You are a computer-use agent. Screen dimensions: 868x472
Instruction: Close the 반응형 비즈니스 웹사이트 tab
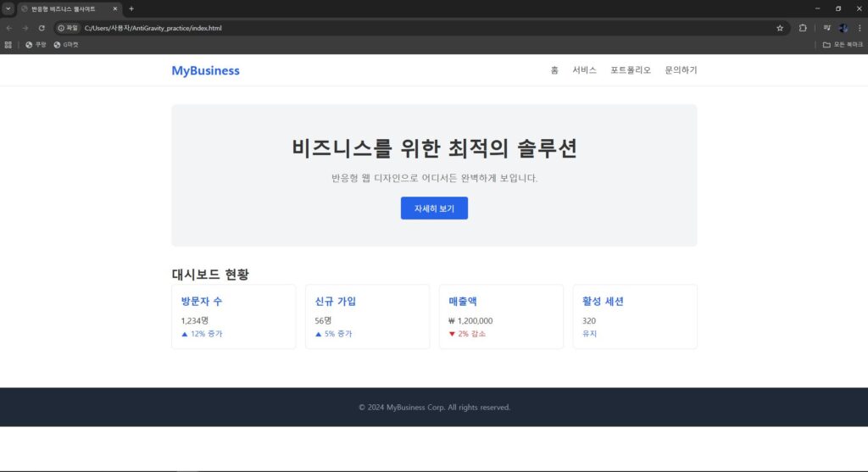tap(115, 8)
